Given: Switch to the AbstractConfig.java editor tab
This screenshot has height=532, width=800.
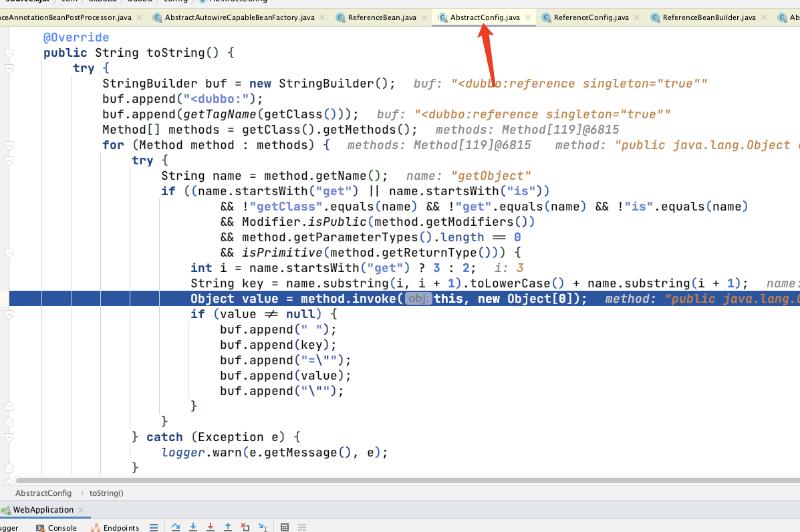Looking at the screenshot, I should click(x=485, y=17).
